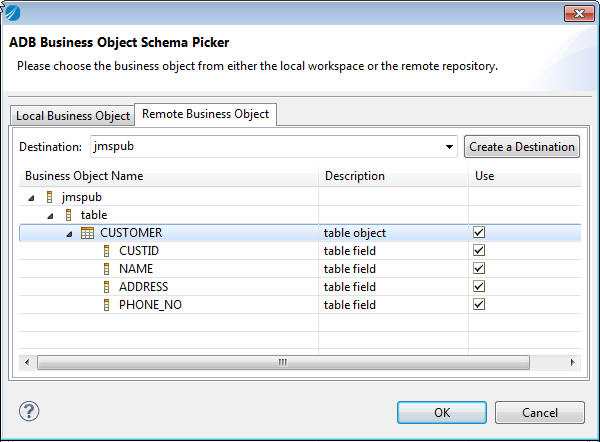
Task: Click the CUSTOMER table icon
Action: click(87, 233)
